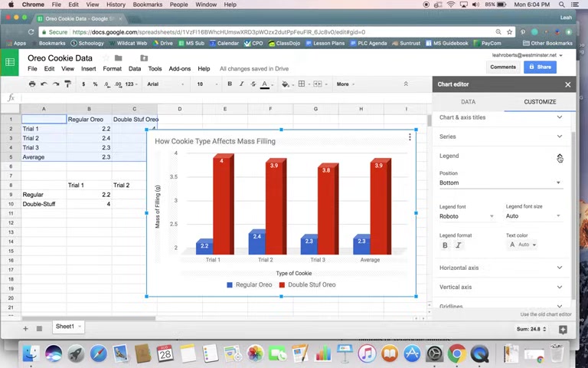This screenshot has width=588, height=368.
Task: Select cell A1 in the spreadsheet
Action: tap(44, 119)
